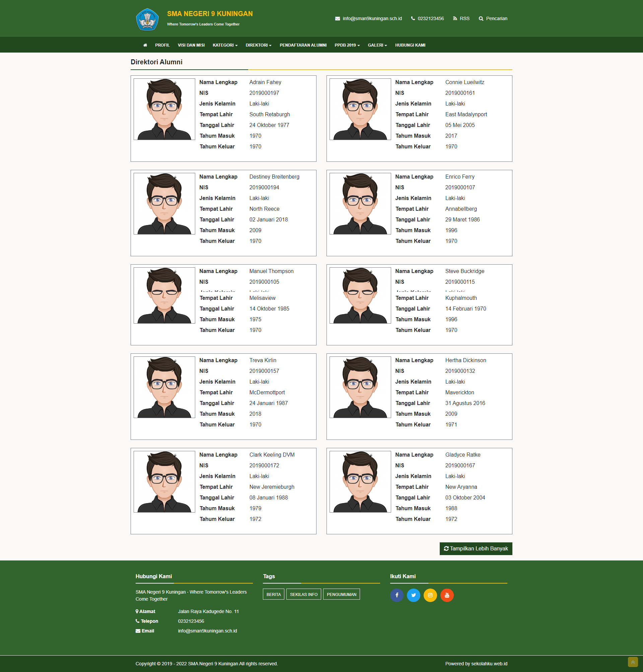Click NIS value 2019000161
This screenshot has width=643, height=672.
(x=459, y=93)
